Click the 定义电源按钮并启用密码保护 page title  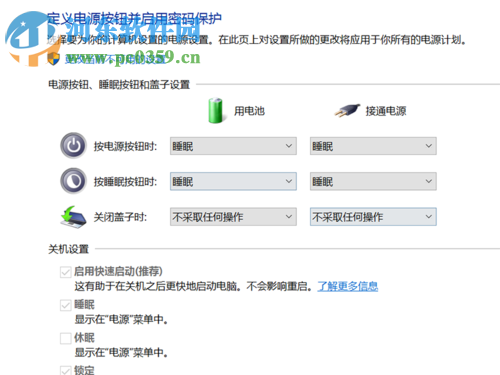coord(134,19)
